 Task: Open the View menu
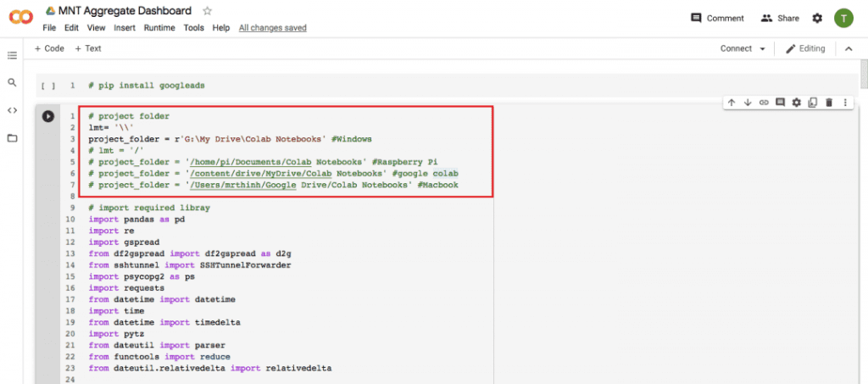tap(97, 28)
